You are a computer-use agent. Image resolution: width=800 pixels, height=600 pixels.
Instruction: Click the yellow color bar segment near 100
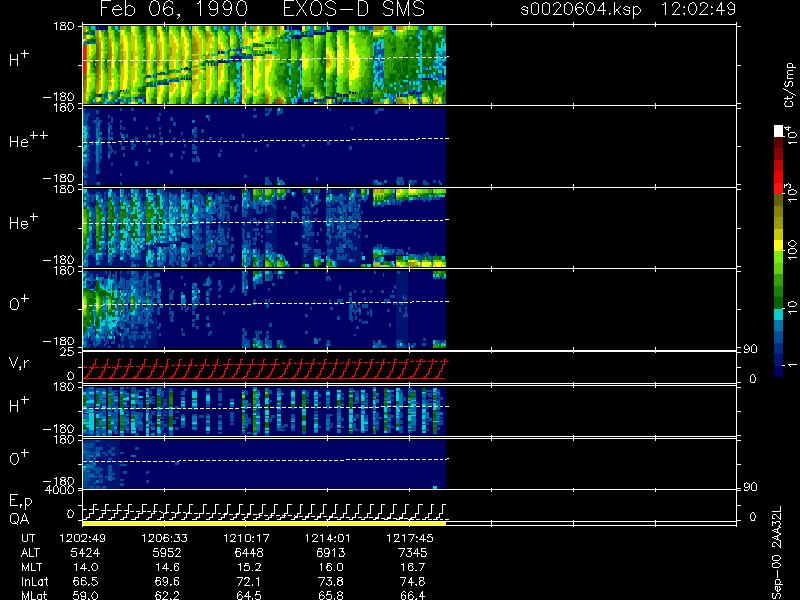[x=779, y=246]
